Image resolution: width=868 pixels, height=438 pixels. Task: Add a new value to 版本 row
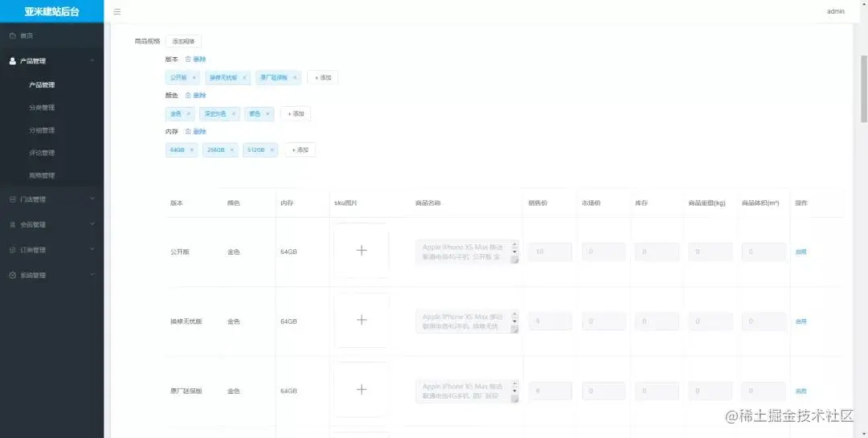coord(323,77)
